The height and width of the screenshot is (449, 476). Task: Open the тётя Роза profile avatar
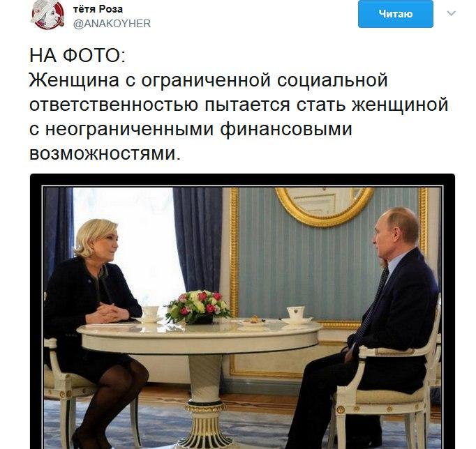(47, 14)
